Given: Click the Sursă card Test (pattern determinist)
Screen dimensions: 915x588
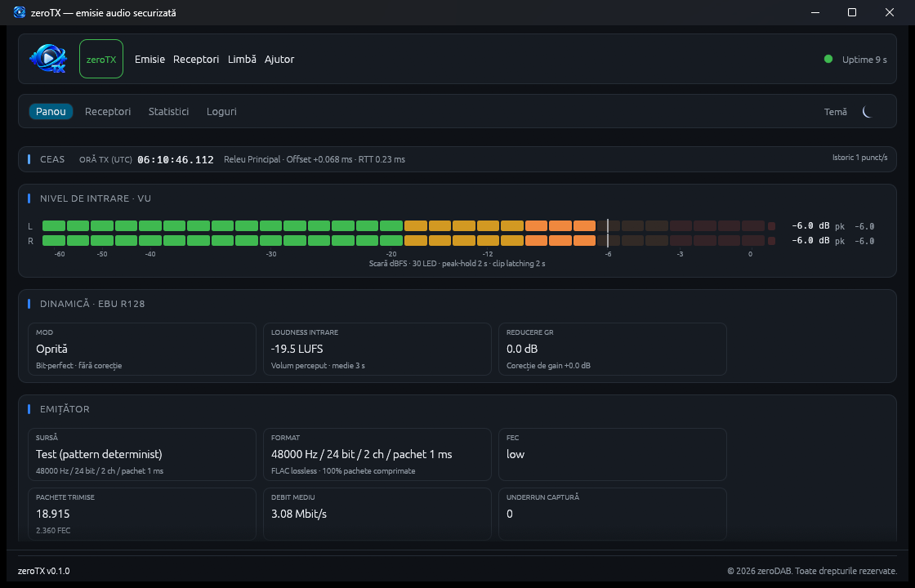Looking at the screenshot, I should point(142,454).
